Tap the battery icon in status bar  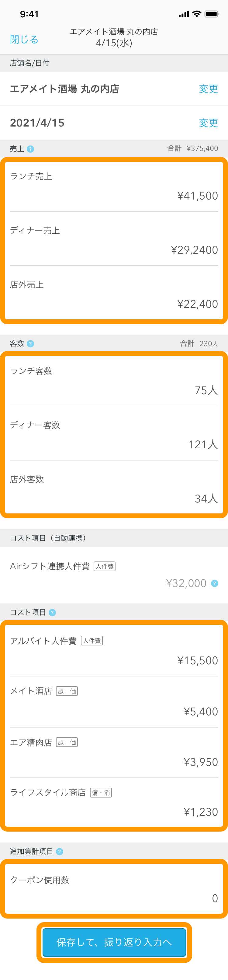click(x=212, y=14)
